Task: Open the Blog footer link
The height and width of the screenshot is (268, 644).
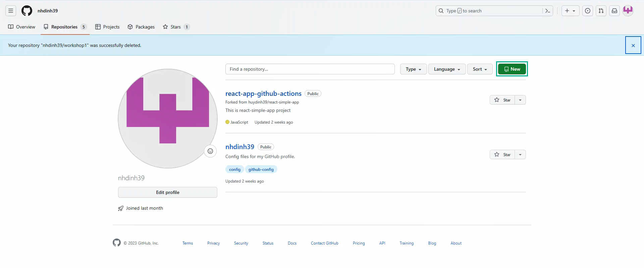Action: tap(432, 243)
